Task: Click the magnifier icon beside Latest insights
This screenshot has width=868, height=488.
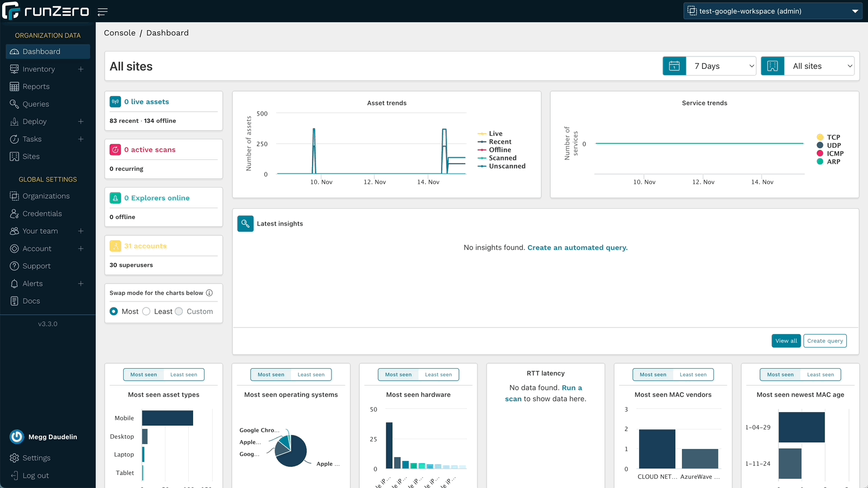Action: pos(245,223)
